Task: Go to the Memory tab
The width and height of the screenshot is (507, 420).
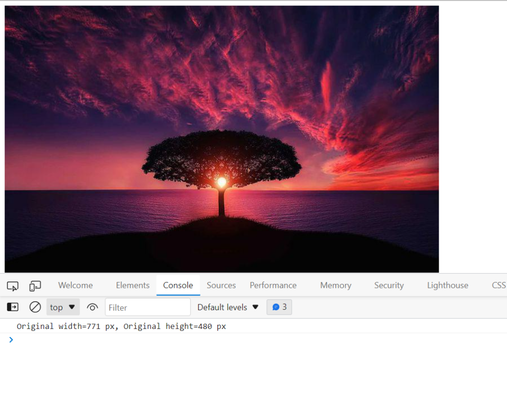Action: (335, 285)
